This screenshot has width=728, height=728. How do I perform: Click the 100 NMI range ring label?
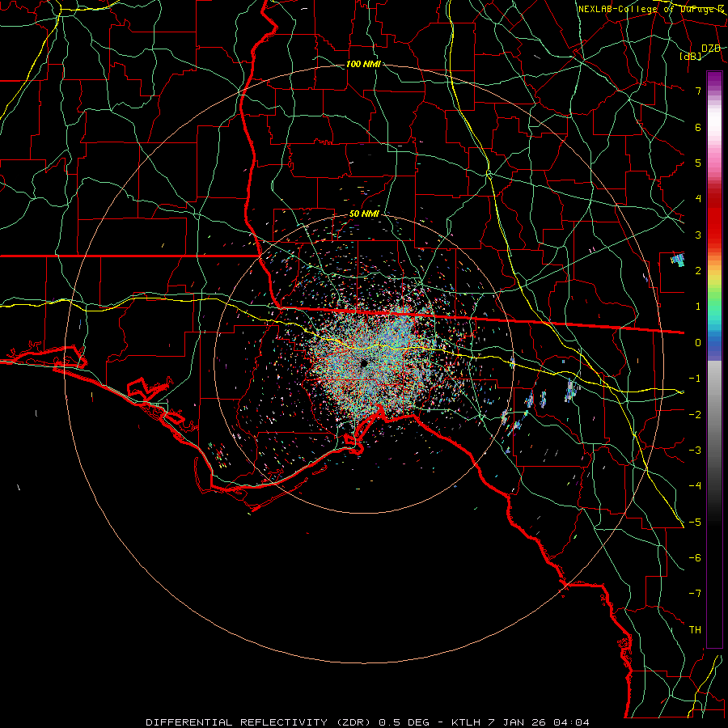pos(363,64)
